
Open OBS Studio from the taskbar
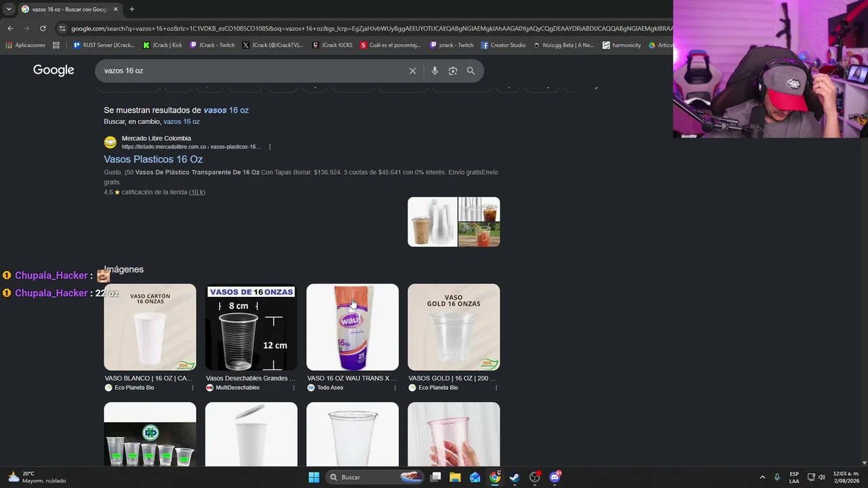[x=535, y=477]
